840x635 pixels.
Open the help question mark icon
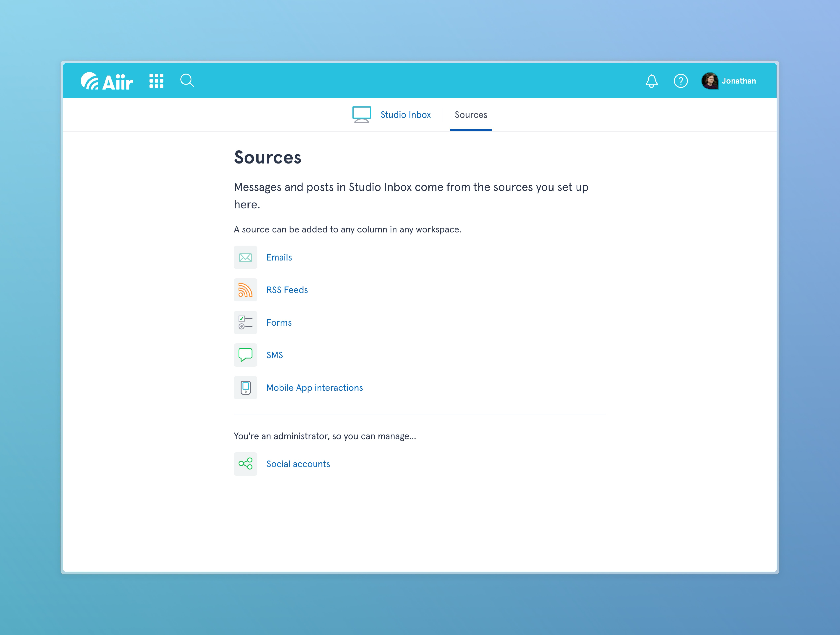681,81
